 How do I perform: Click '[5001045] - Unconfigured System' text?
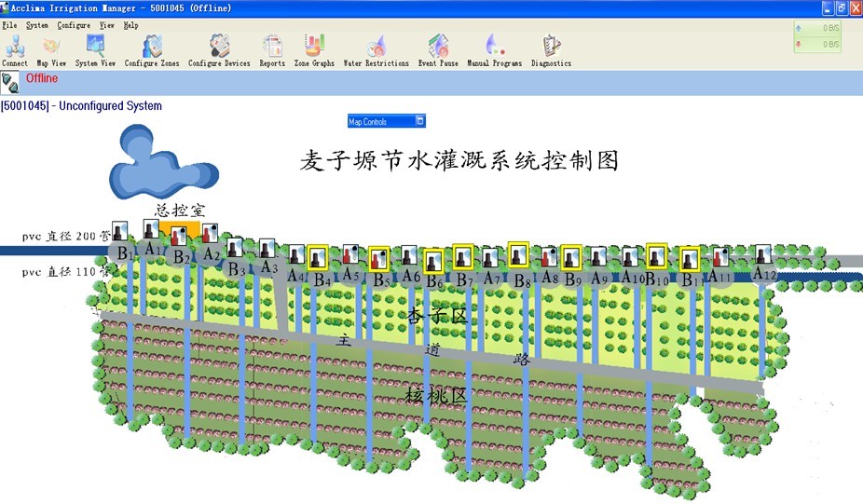click(x=81, y=105)
